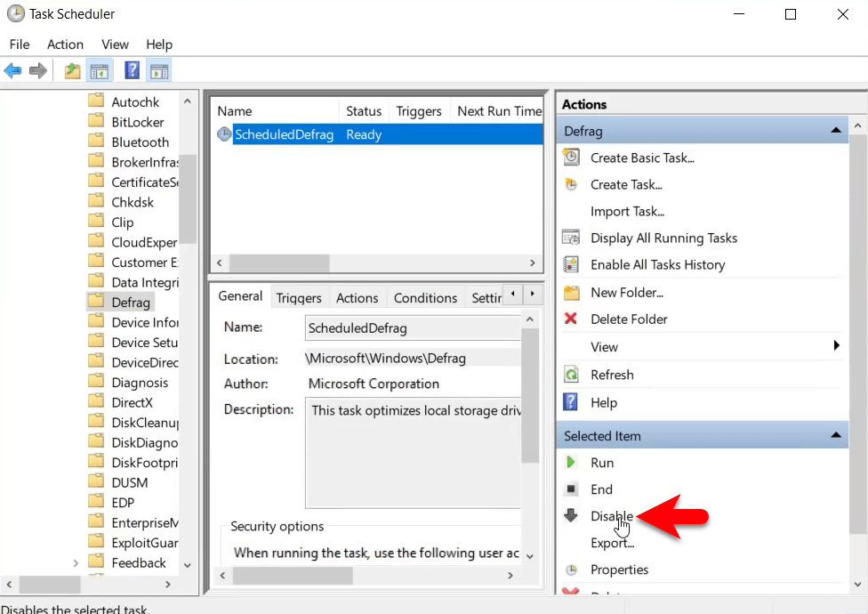
Task: Click the Create Task icon
Action: point(571,184)
